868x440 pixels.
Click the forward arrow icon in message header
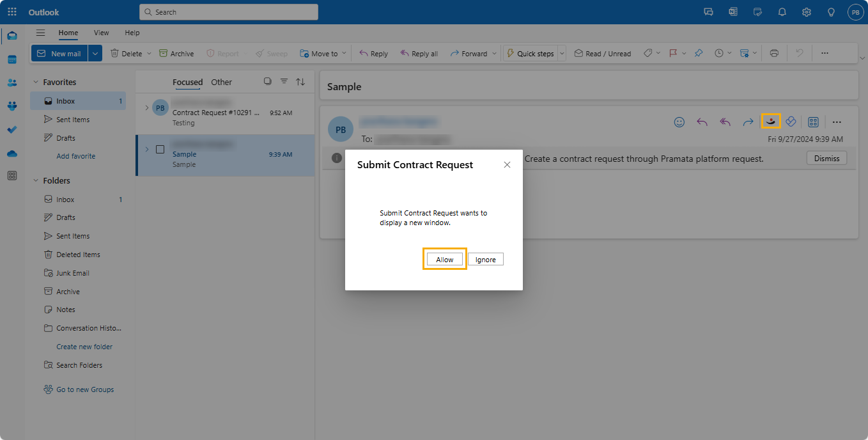[748, 122]
